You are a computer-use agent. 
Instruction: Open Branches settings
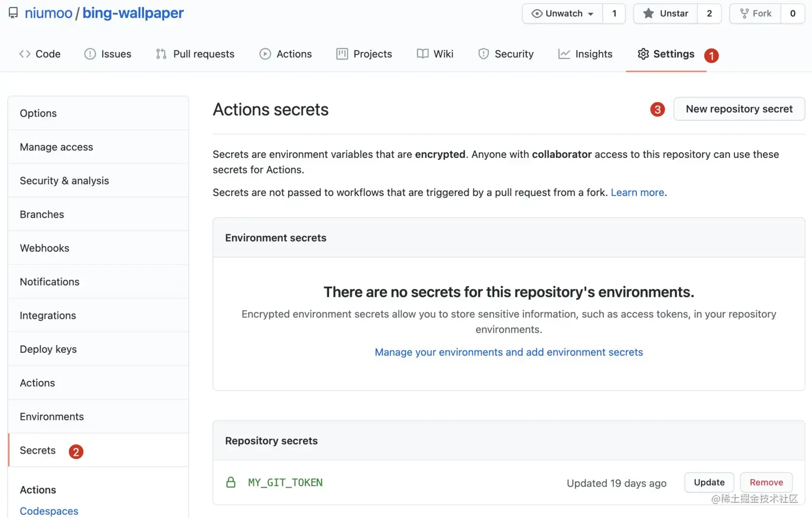tap(99, 214)
